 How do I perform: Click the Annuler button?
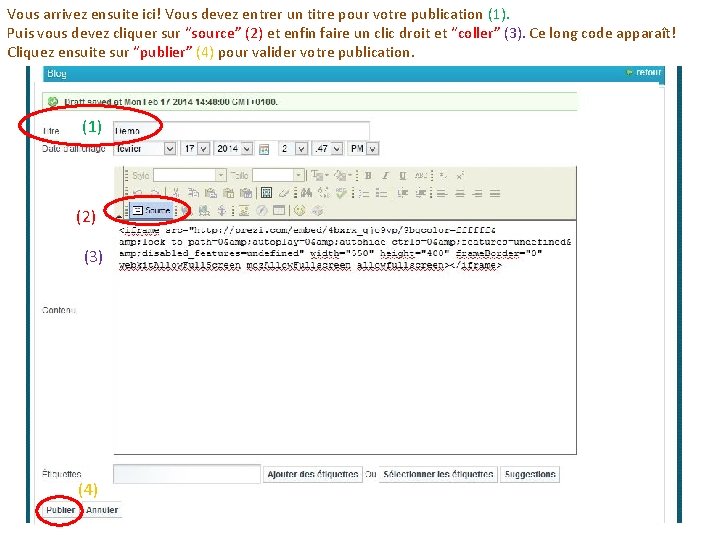tap(102, 510)
